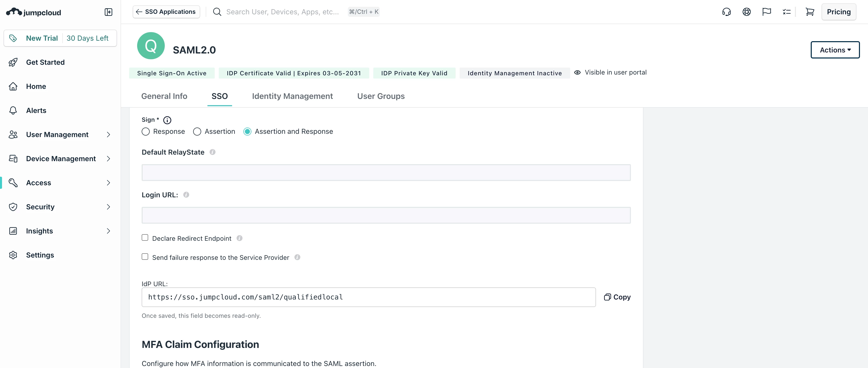868x368 pixels.
Task: Click the Sign field info icon
Action: pyautogui.click(x=167, y=120)
